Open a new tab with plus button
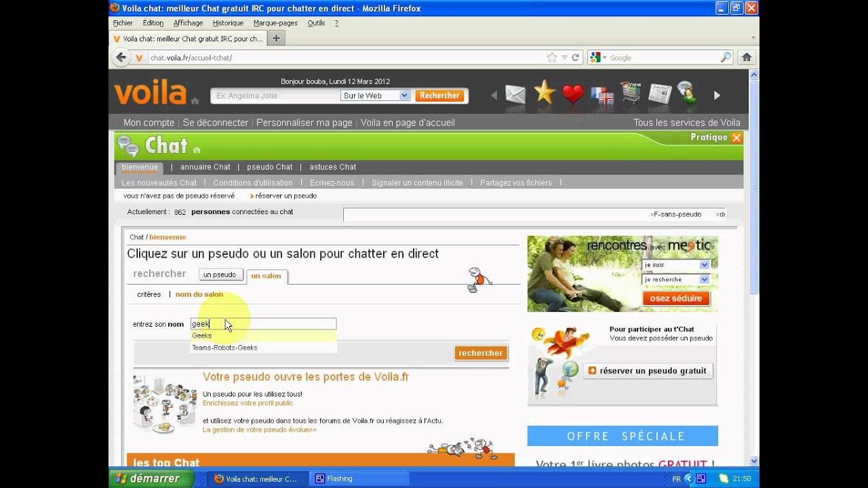 point(276,39)
